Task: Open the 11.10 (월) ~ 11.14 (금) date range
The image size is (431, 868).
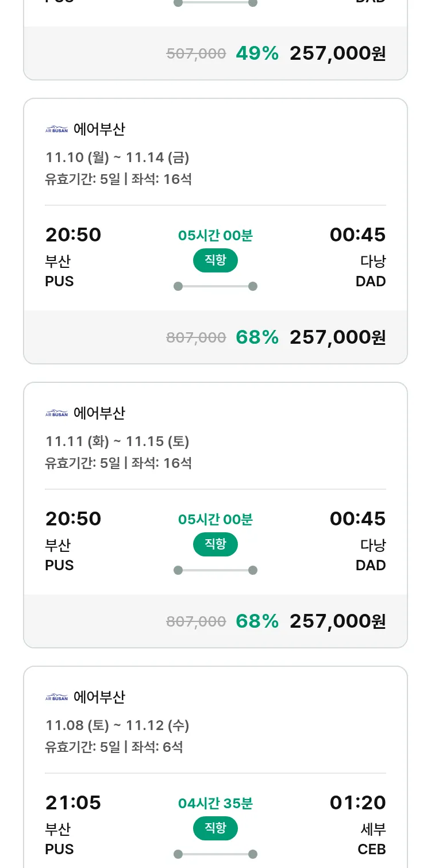Action: (117, 158)
